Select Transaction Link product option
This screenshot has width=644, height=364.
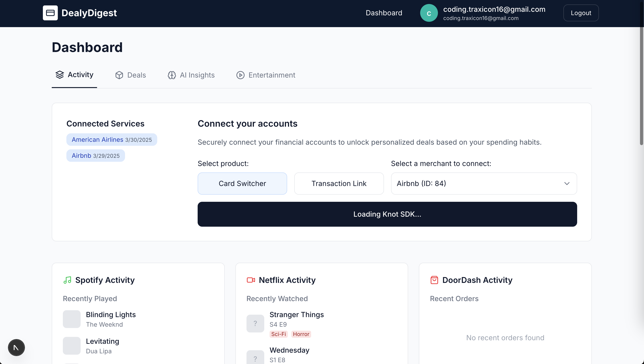(339, 183)
